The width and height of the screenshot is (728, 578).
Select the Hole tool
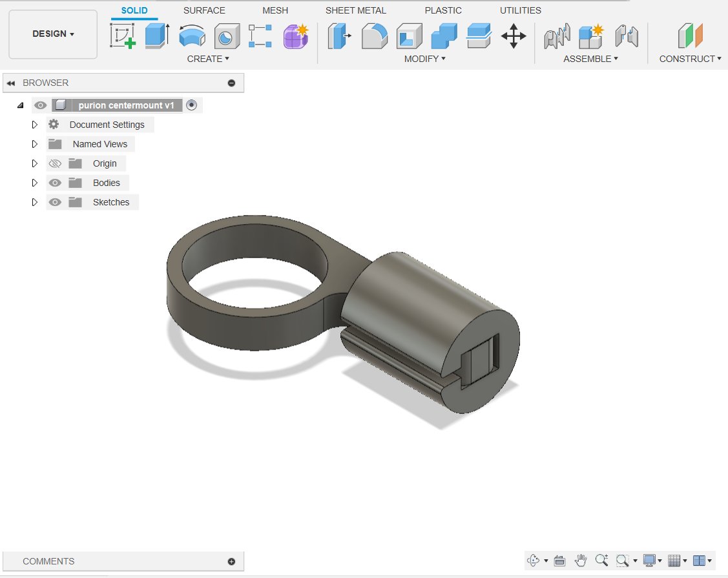(227, 36)
